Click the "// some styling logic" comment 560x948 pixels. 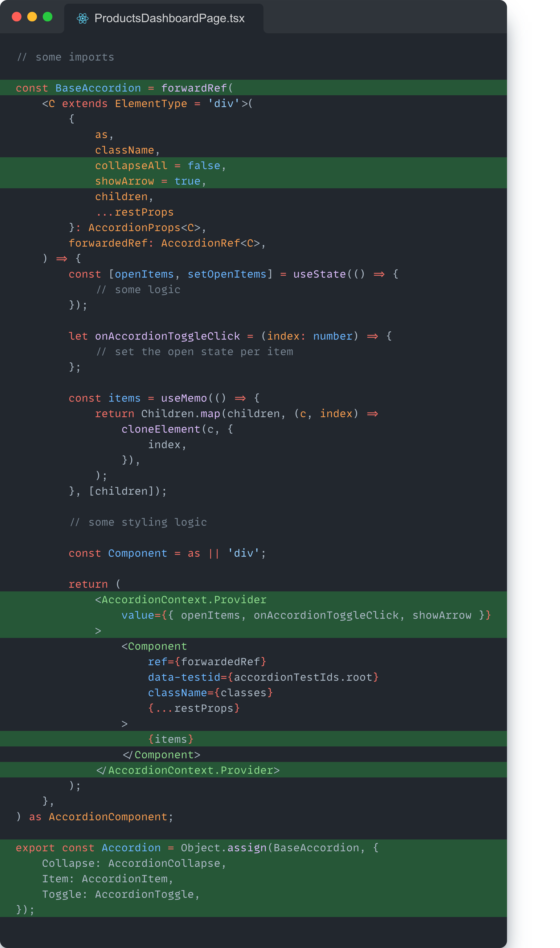tap(138, 522)
